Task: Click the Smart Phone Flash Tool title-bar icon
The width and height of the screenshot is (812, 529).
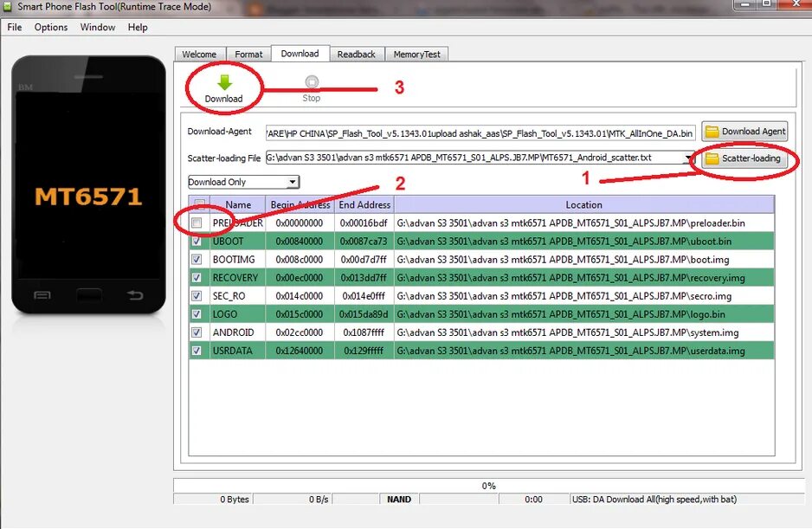Action: 8,6
